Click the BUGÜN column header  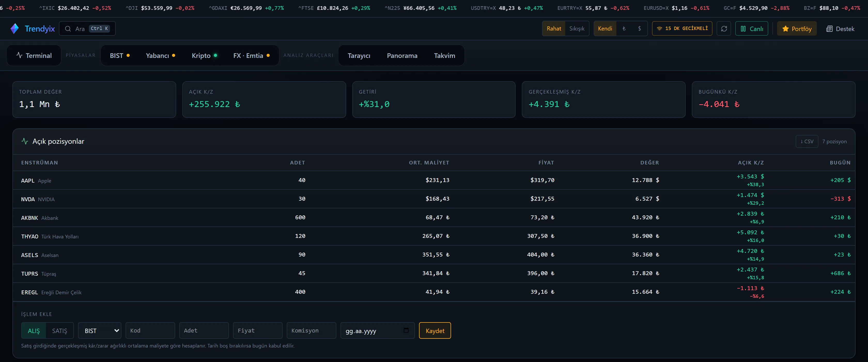[840, 163]
